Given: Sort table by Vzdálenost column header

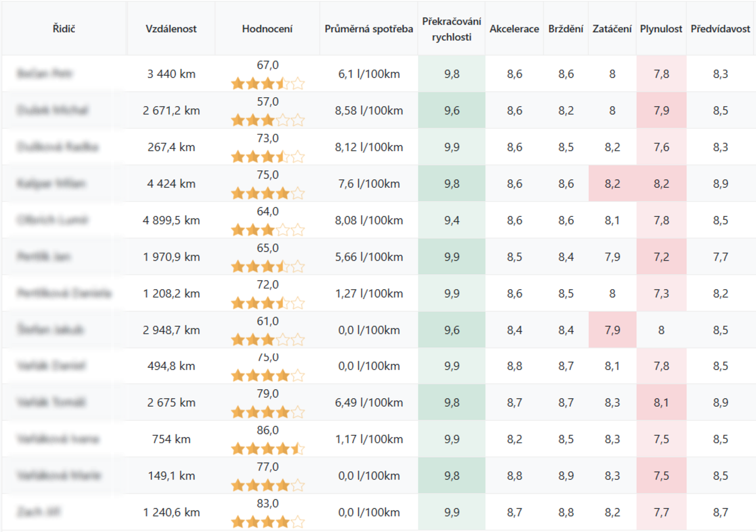Looking at the screenshot, I should point(171,29).
